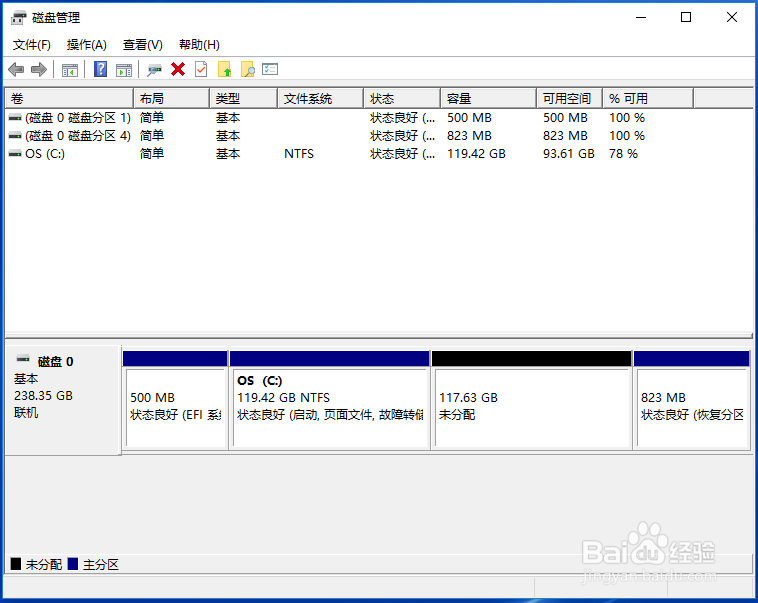758x603 pixels.
Task: Select the 823 MB recovery partition block
Action: point(691,400)
